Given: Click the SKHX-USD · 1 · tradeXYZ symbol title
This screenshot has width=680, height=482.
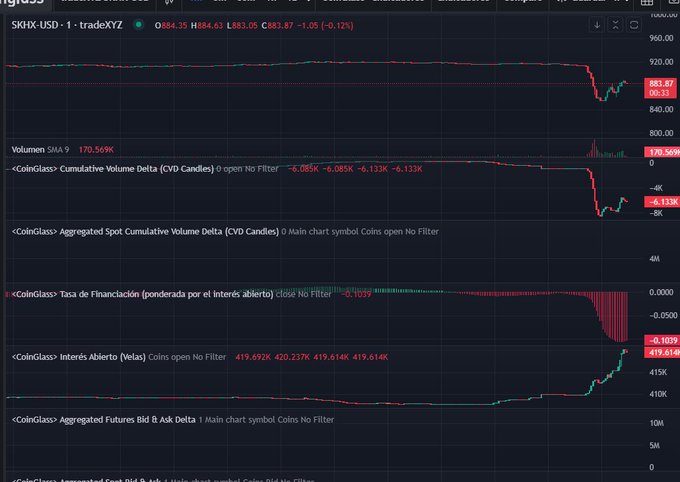Looking at the screenshot, I should click(x=67, y=25).
